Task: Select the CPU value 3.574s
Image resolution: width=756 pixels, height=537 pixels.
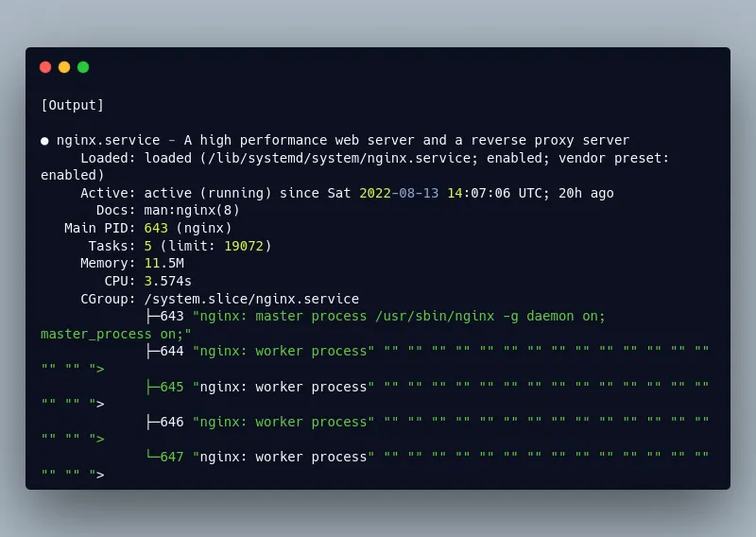Action: click(x=168, y=281)
